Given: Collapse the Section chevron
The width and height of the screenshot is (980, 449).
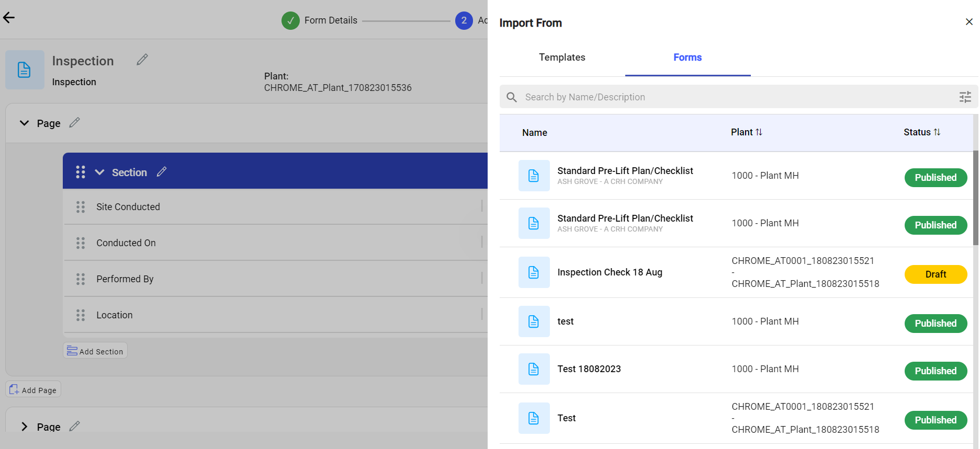Looking at the screenshot, I should [99, 172].
